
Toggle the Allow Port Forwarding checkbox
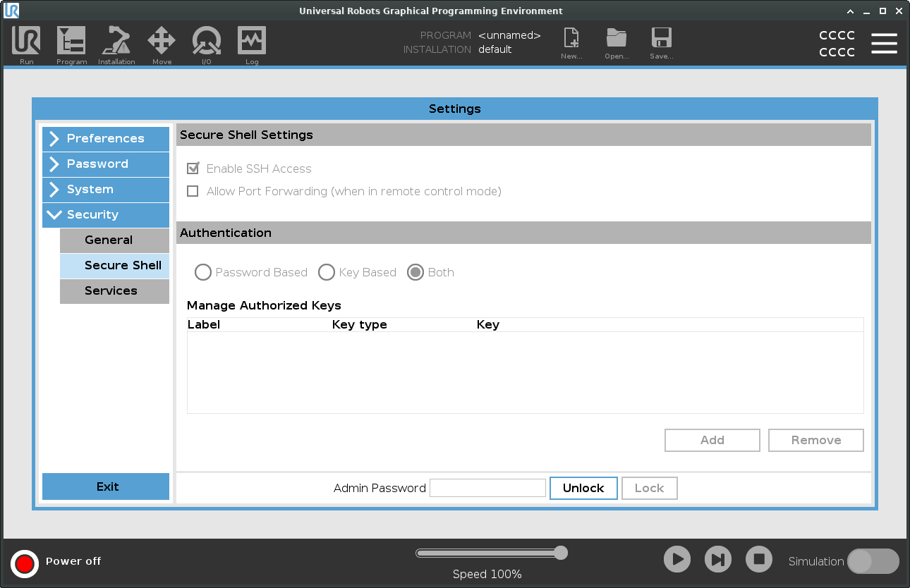[x=193, y=191]
